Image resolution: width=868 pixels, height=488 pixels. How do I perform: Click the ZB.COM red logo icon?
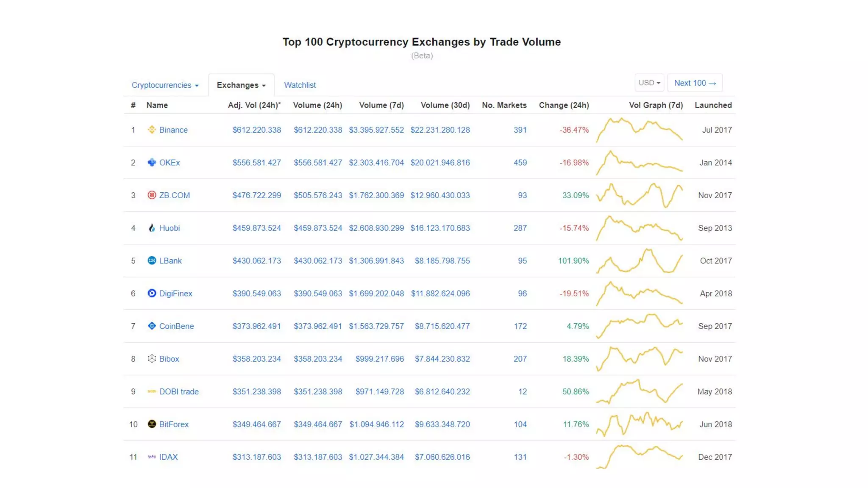[x=151, y=195]
